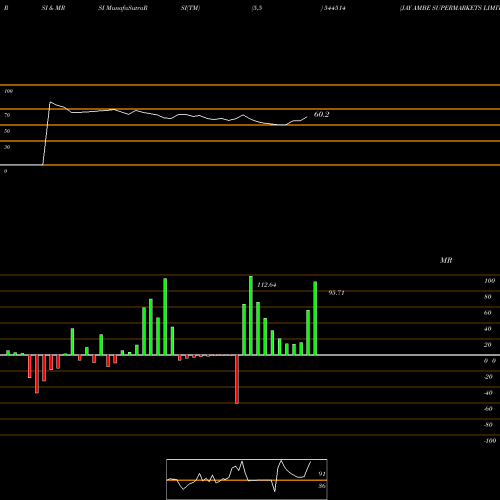Click the MR axis label '20'
The width and height of the screenshot is (500, 500).
pos(488,345)
